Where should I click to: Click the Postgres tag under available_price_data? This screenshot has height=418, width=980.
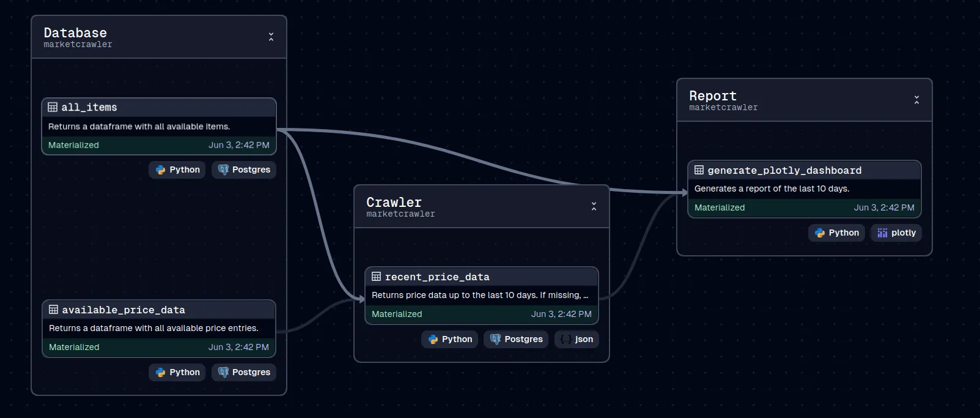(x=244, y=372)
